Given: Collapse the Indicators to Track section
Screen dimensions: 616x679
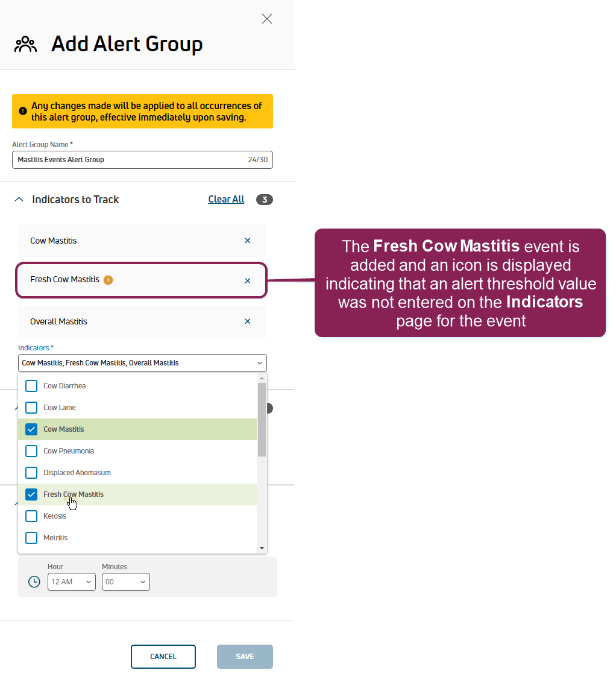Looking at the screenshot, I should 19,200.
